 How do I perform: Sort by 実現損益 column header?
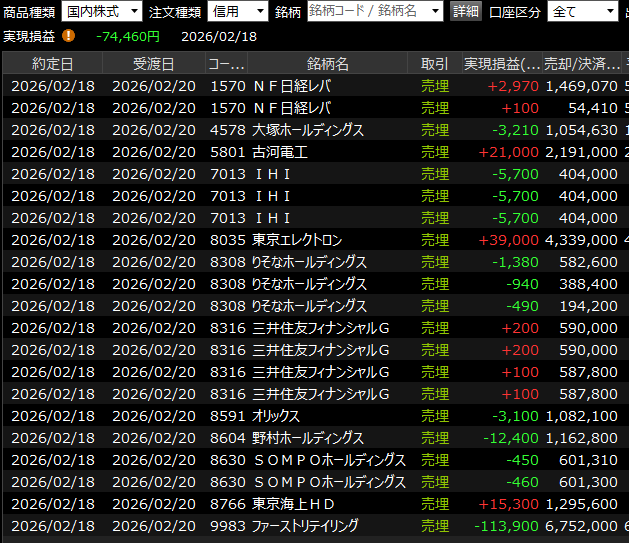coord(501,64)
